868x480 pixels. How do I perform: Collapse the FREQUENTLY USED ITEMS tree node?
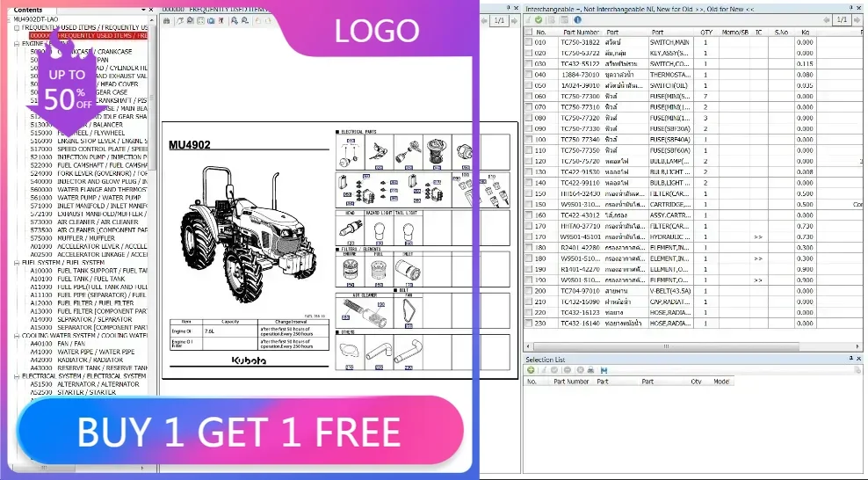pyautogui.click(x=17, y=27)
